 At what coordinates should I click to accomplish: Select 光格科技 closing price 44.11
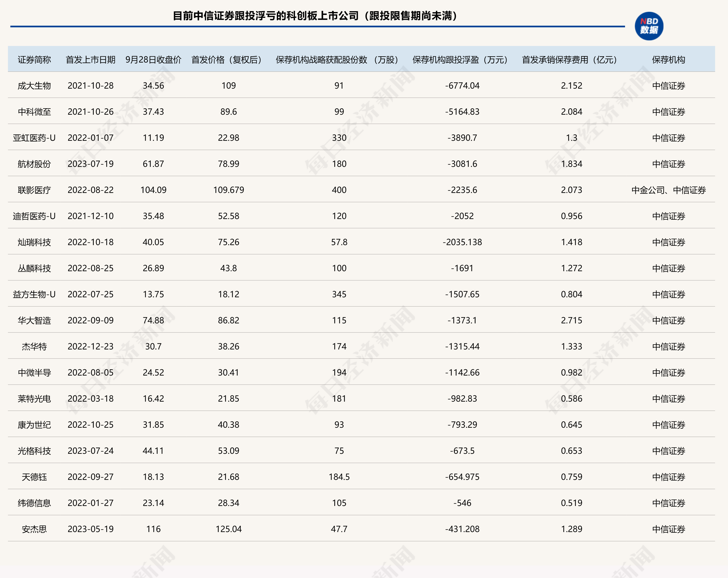153,451
